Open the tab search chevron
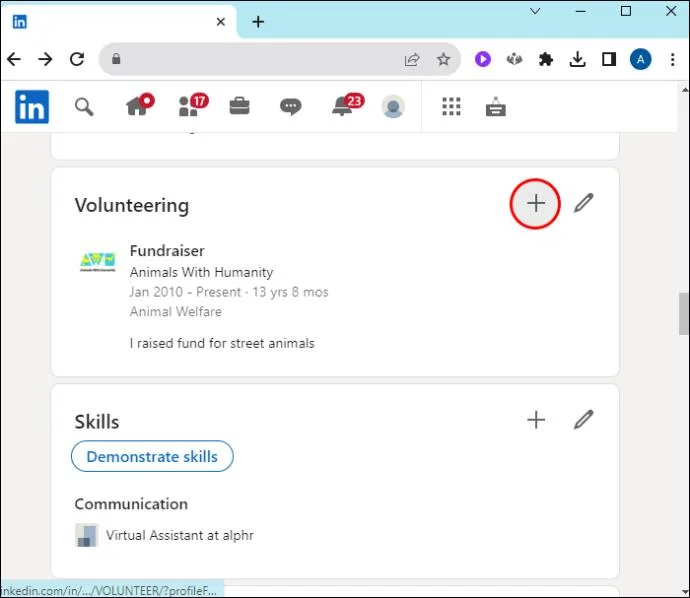The width and height of the screenshot is (690, 598). tap(535, 11)
